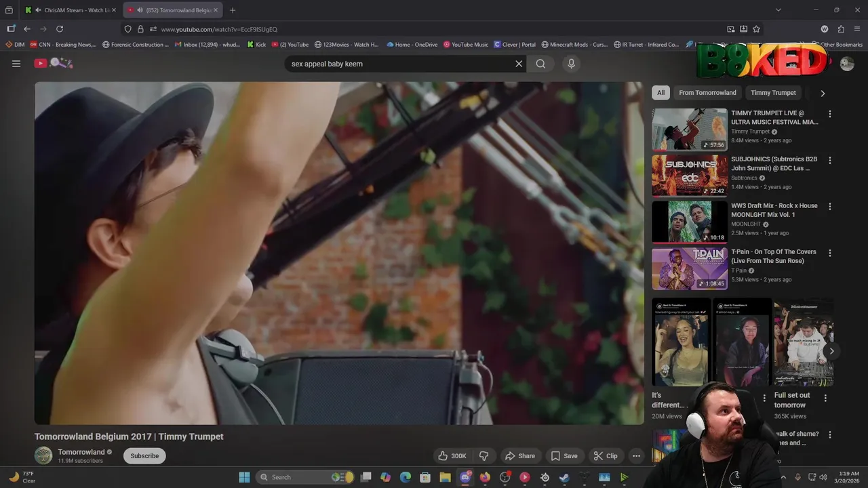The image size is (868, 488).
Task: Open the Windows Start menu
Action: (x=245, y=477)
